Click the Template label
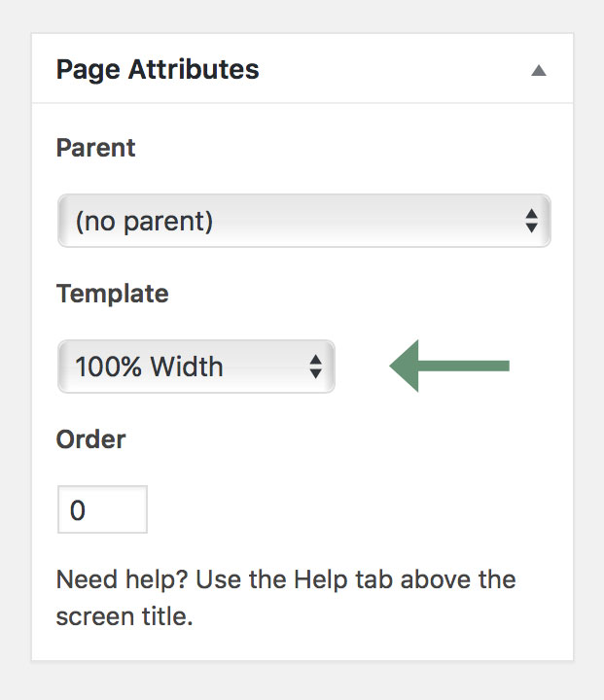The width and height of the screenshot is (604, 700). click(x=113, y=294)
